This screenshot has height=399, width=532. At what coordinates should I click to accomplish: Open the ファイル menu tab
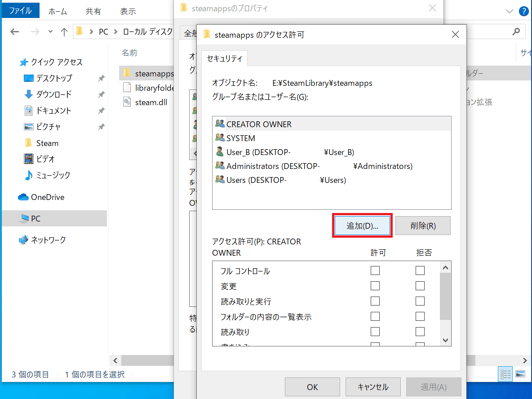tap(20, 10)
